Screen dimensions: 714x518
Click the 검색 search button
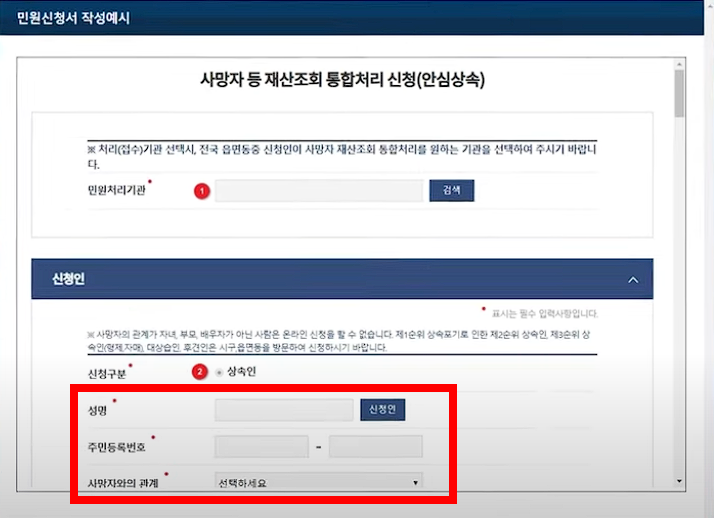click(x=452, y=190)
